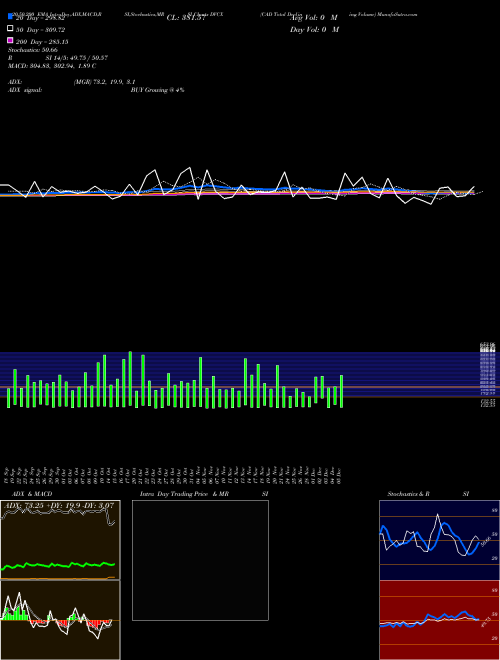Open the blue Stochastics chart panel
Screen dimensions: 500x660
pos(439,540)
